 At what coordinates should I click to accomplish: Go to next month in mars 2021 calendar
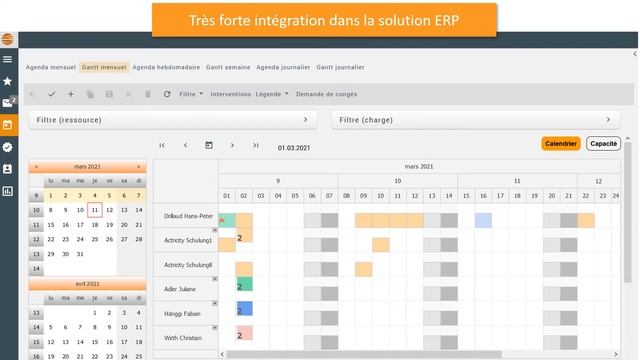point(139,167)
